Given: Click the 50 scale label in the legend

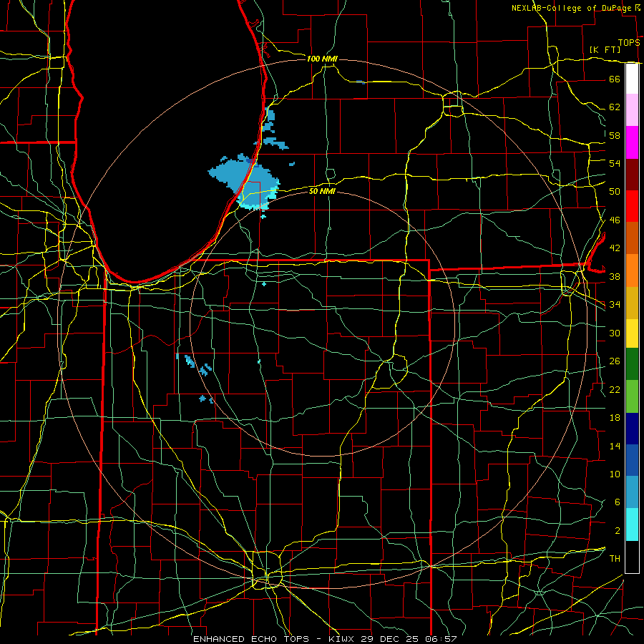Looking at the screenshot, I should pyautogui.click(x=615, y=192).
